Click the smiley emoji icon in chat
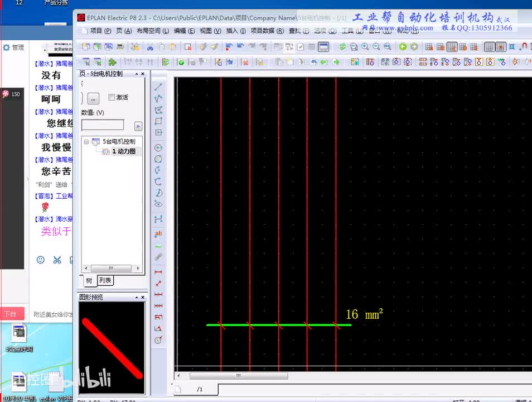532x402 pixels. click(x=40, y=260)
